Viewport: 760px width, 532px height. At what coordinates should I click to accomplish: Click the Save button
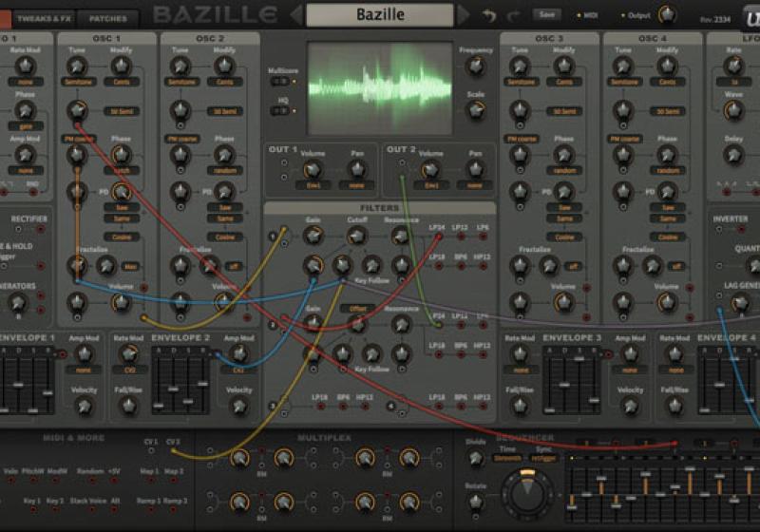(x=545, y=14)
